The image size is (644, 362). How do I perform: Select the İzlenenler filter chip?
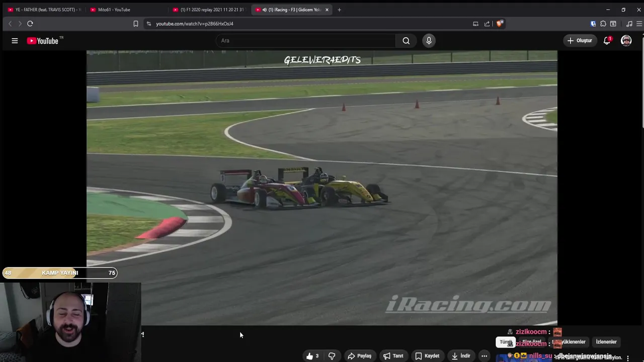606,342
